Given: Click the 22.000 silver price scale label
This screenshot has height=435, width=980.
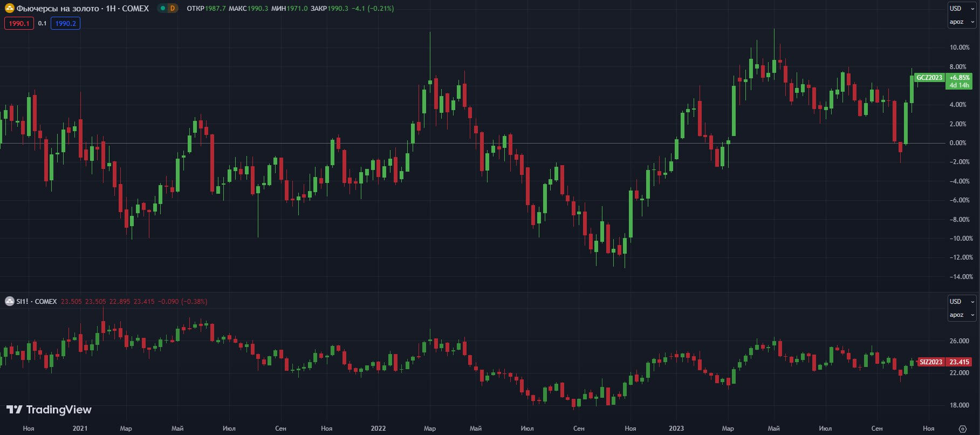Looking at the screenshot, I should click(960, 373).
